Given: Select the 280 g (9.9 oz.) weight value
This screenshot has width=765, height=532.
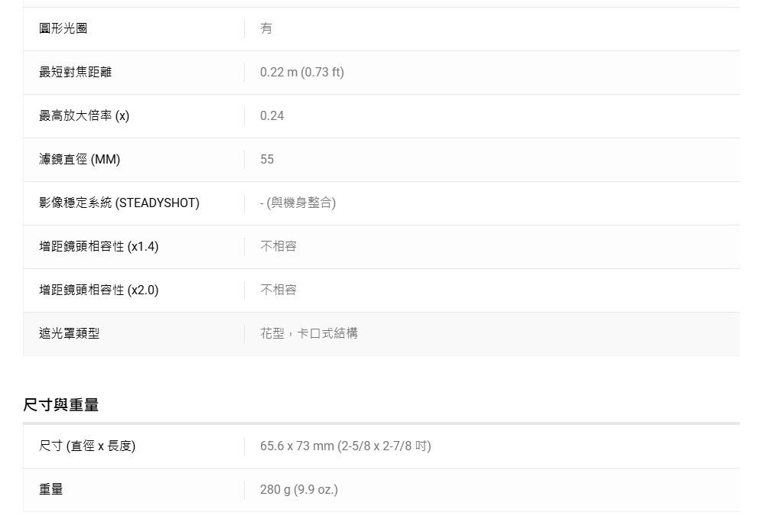Looking at the screenshot, I should pyautogui.click(x=298, y=489).
